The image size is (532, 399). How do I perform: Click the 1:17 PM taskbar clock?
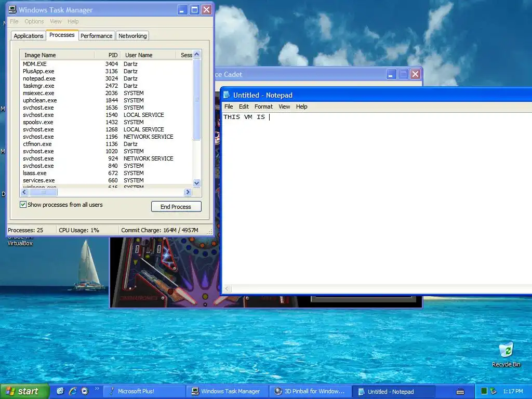coord(513,391)
